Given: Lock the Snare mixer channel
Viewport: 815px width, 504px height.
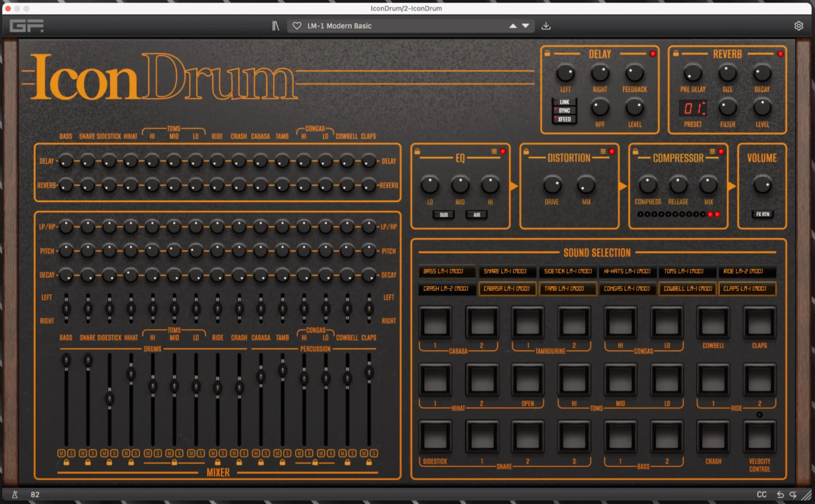Looking at the screenshot, I should pyautogui.click(x=88, y=463).
